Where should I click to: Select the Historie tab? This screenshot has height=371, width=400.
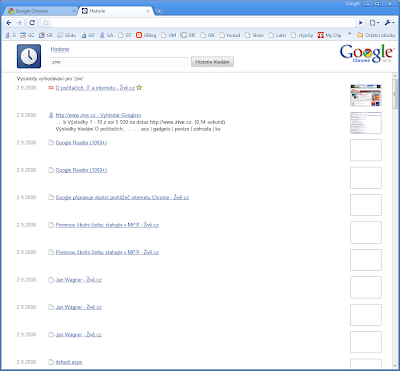pos(115,11)
